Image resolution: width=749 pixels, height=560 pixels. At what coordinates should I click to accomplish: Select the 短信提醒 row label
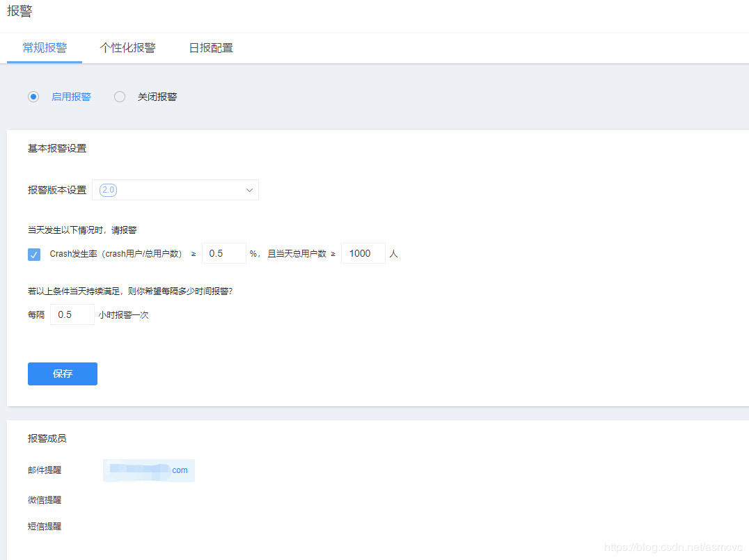click(45, 527)
